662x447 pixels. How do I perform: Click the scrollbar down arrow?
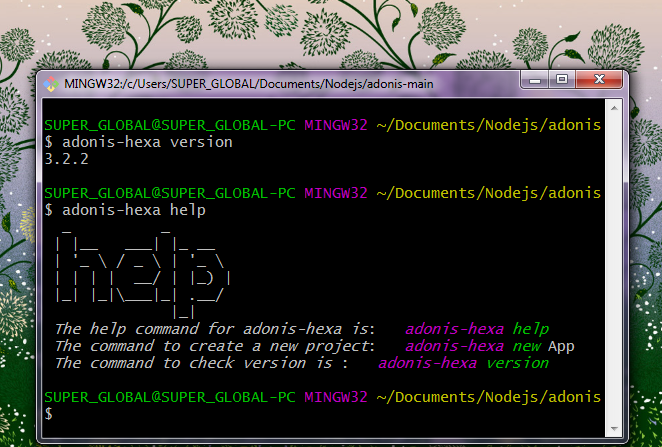coord(614,429)
